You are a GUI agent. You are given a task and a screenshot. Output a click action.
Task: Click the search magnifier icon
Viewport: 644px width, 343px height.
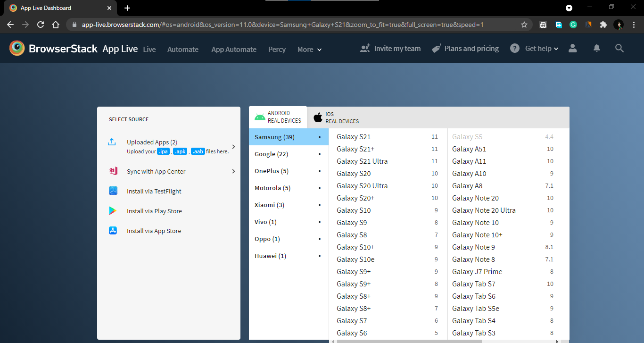(x=619, y=48)
